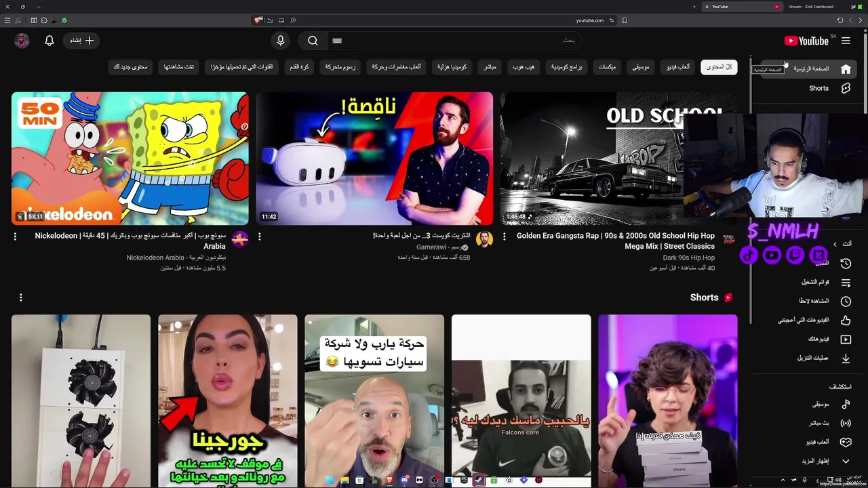
Task: Click the browser bookmark icon
Action: click(625, 20)
